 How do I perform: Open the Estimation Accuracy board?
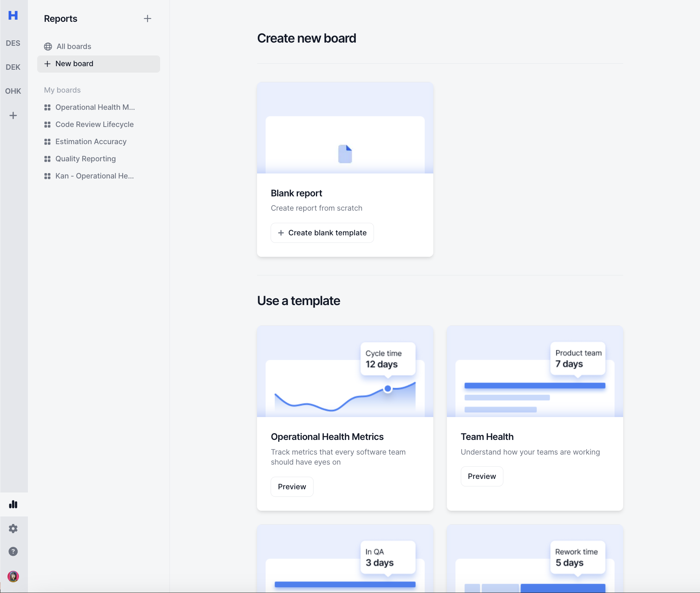coord(91,142)
